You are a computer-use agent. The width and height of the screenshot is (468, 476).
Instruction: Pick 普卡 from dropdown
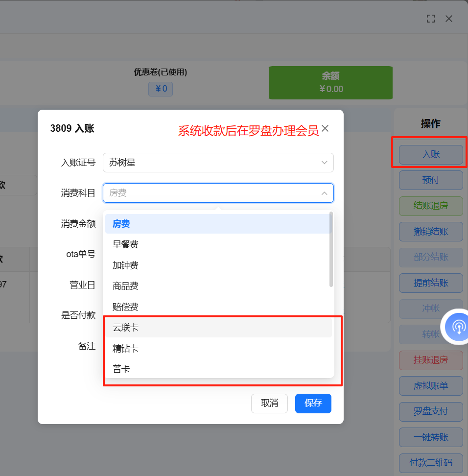[218, 369]
